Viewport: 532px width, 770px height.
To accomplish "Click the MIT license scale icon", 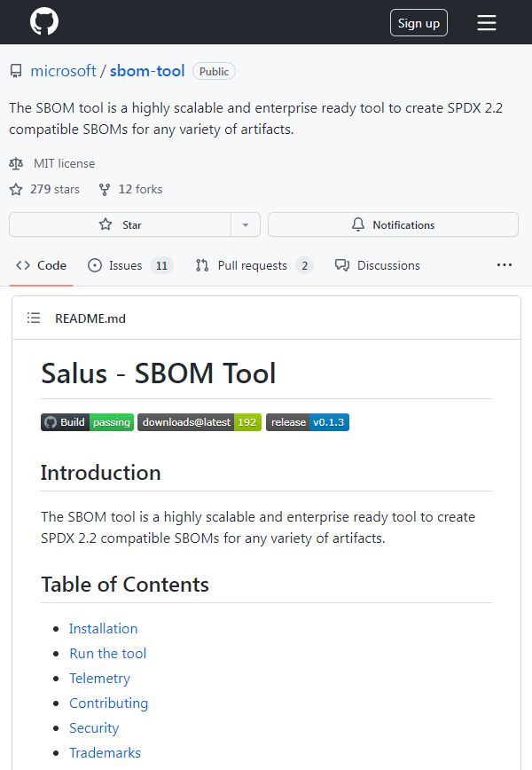I will tap(17, 163).
